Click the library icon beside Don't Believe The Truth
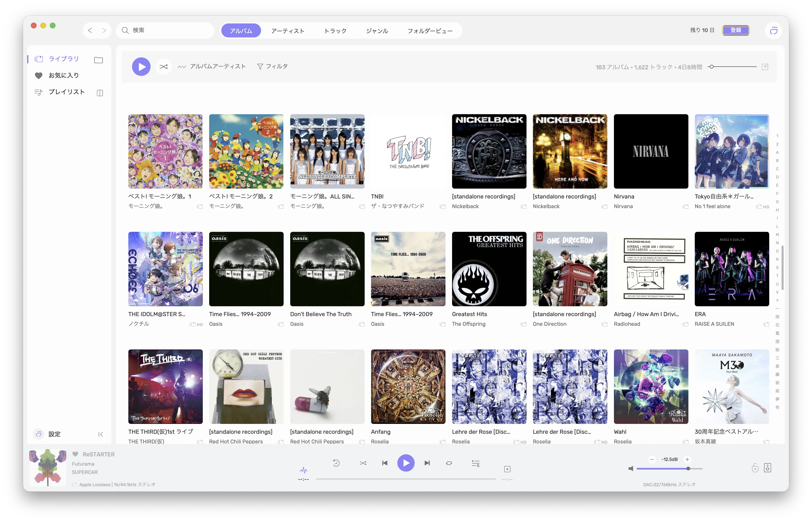 [x=362, y=324]
